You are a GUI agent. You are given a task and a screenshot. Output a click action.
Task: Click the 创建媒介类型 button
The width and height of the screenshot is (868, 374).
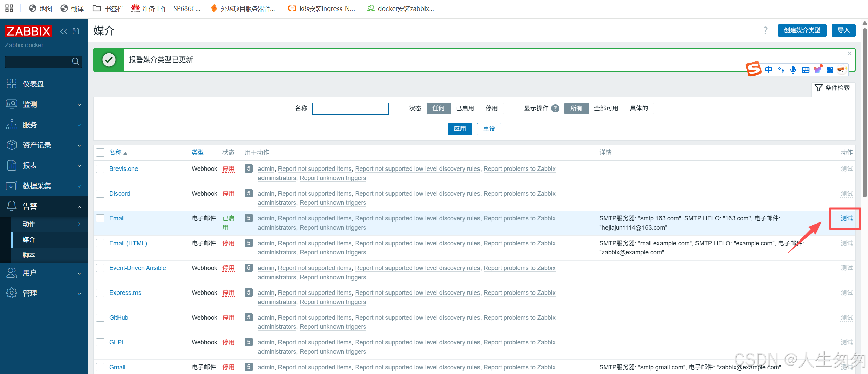pos(802,30)
